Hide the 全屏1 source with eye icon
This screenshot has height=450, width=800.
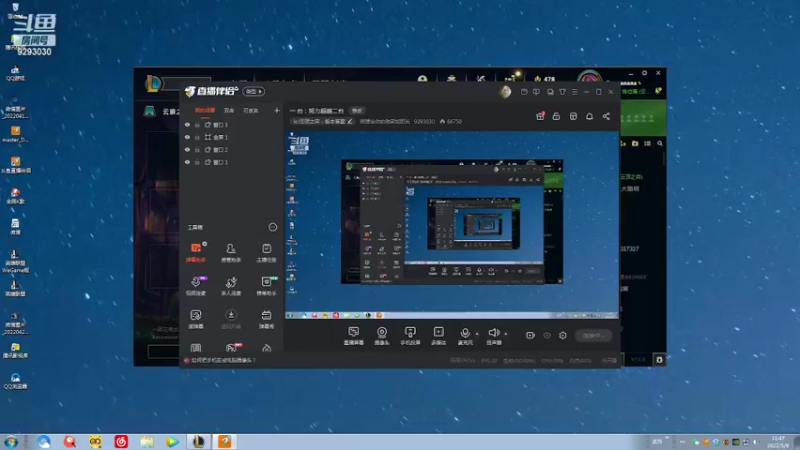(x=187, y=137)
